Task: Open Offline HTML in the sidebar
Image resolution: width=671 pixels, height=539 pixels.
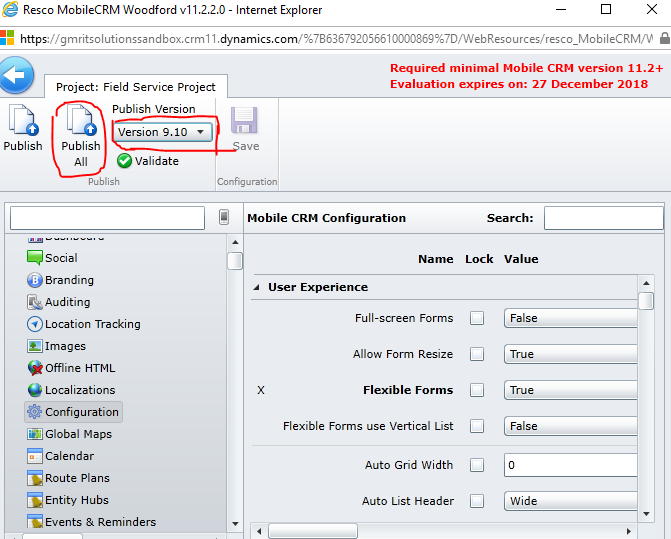Action: point(71,368)
